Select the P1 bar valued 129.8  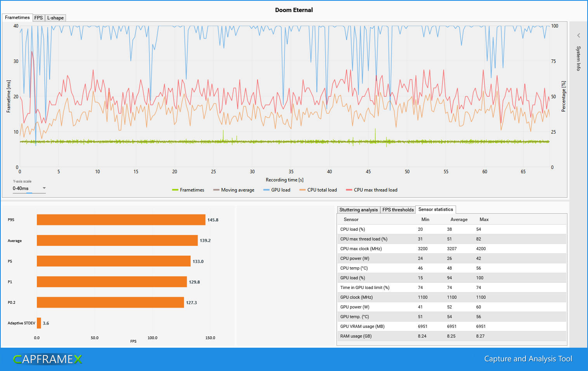coord(112,282)
